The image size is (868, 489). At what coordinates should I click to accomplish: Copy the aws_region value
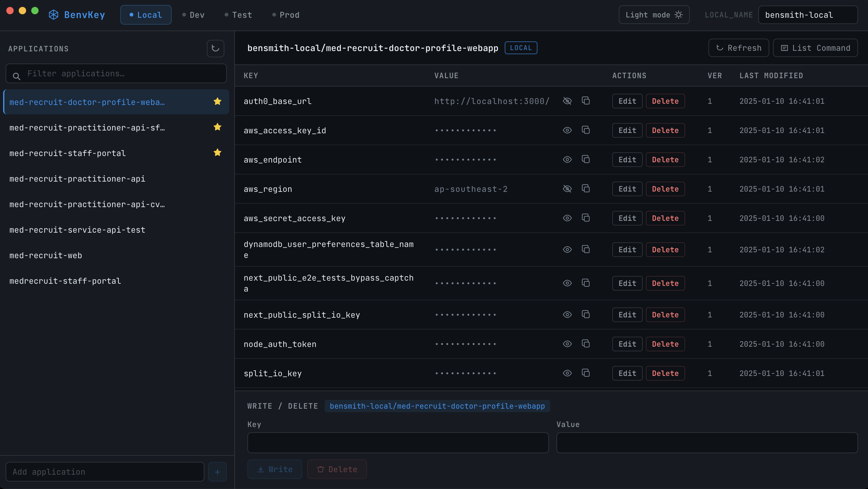click(586, 189)
